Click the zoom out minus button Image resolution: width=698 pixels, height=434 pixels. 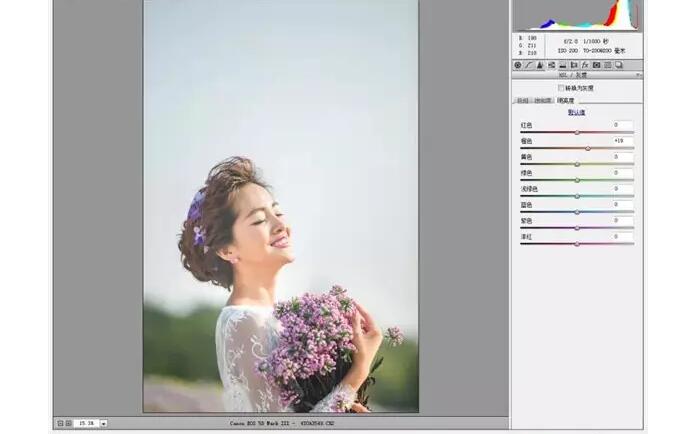tap(59, 423)
